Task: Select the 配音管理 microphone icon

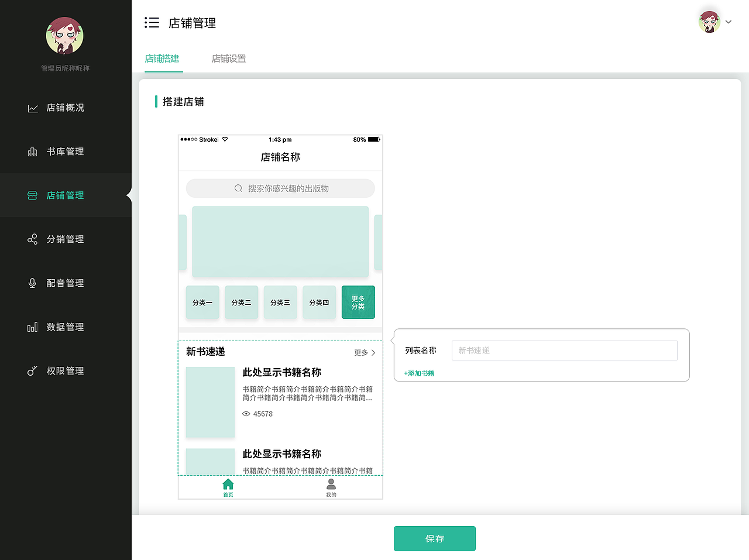Action: (32, 283)
